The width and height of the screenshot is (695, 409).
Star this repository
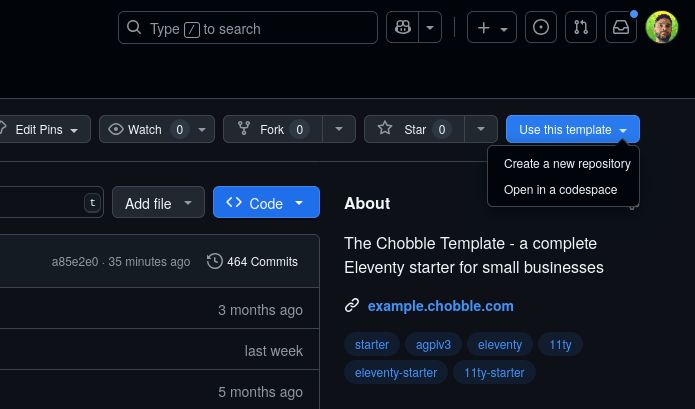coord(414,129)
